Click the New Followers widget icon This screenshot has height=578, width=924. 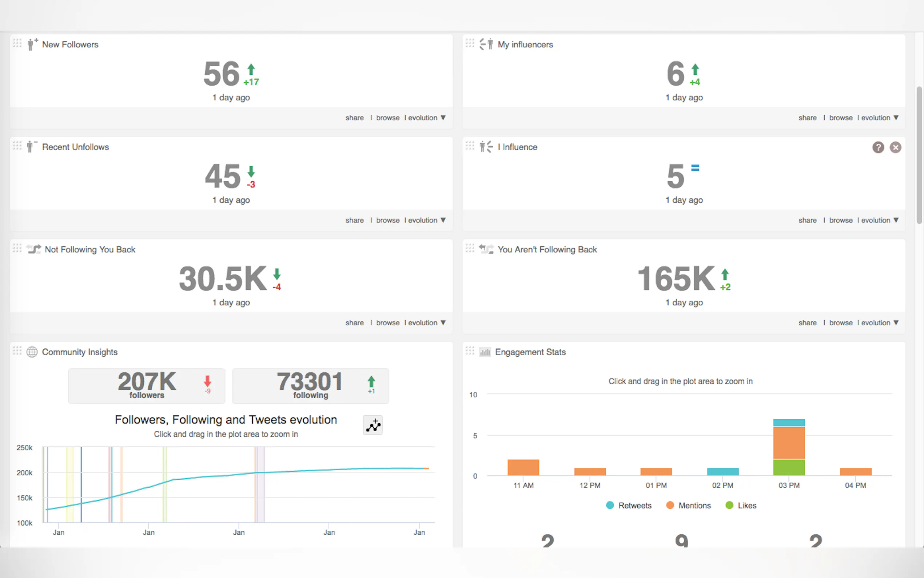(32, 44)
